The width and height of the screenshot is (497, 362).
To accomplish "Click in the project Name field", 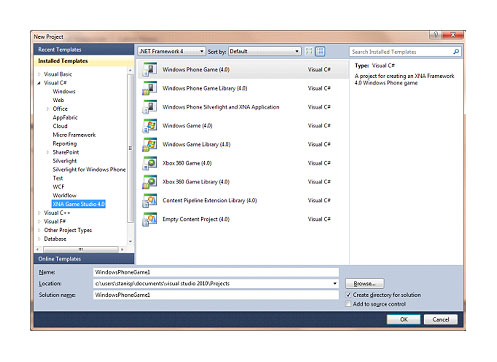I will [216, 272].
